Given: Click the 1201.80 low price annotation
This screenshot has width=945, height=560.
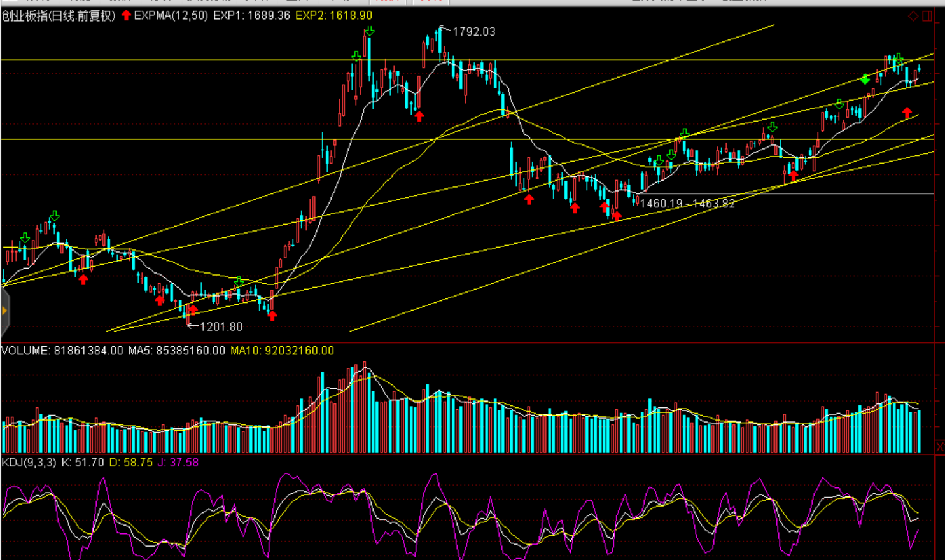Looking at the screenshot, I should [x=221, y=326].
